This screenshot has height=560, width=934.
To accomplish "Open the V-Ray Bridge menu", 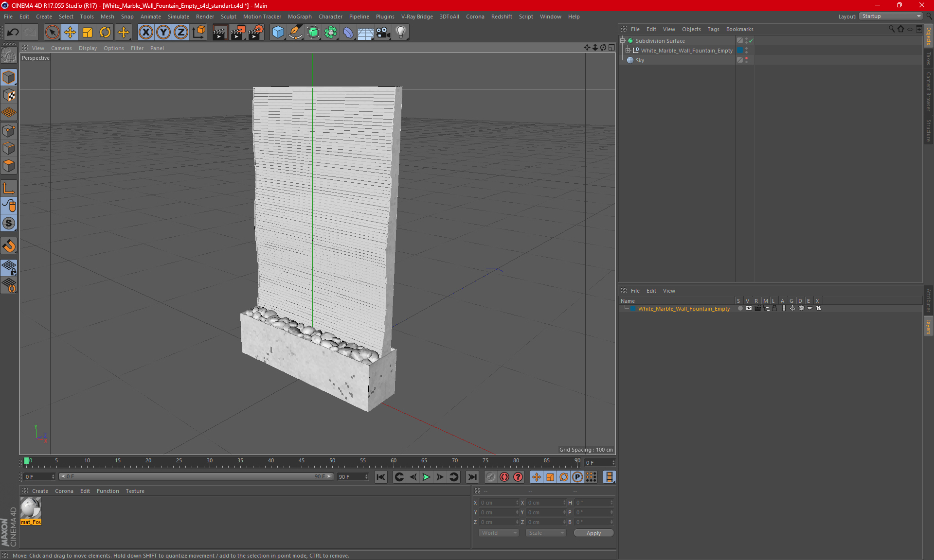I will point(417,17).
